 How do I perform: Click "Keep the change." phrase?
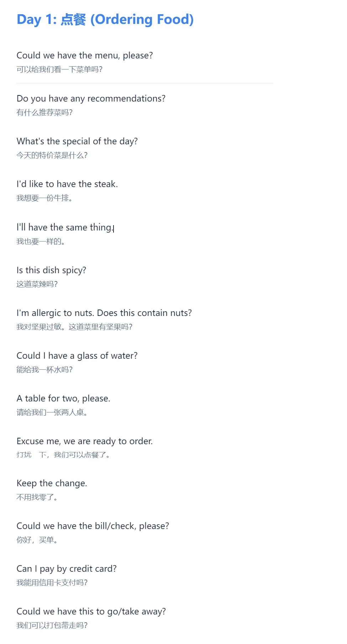[52, 483]
